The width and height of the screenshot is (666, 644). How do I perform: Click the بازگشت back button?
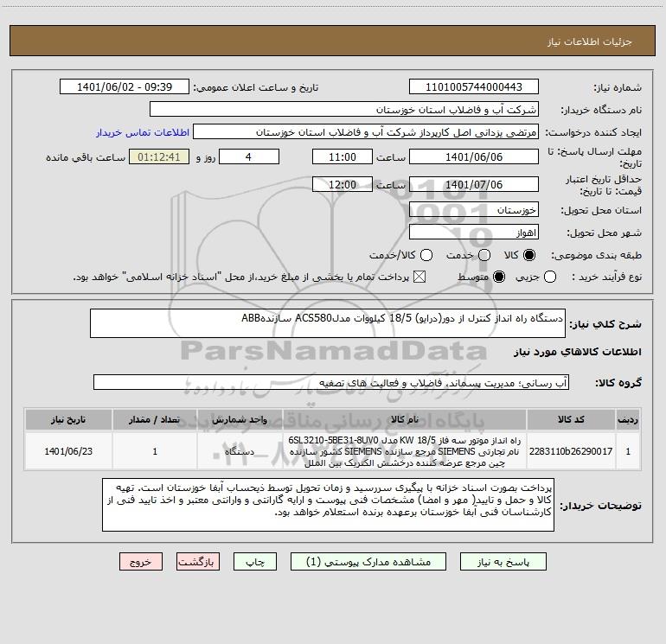[x=198, y=562]
